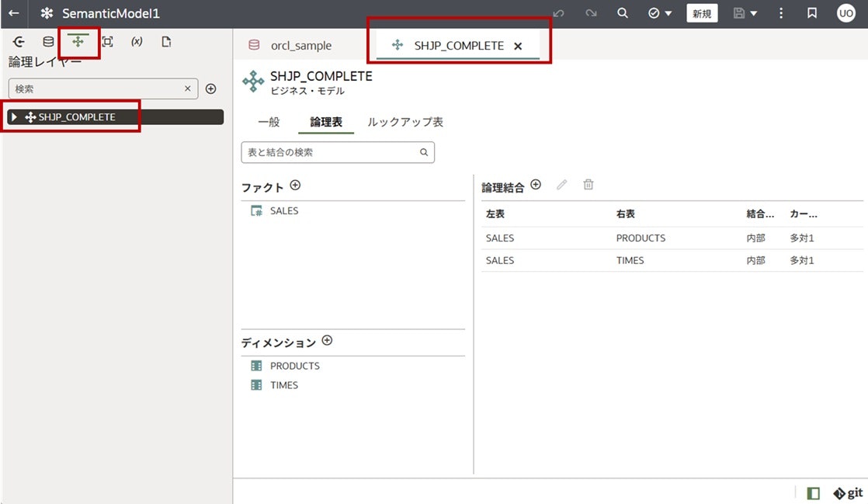
Task: Close the SHJP_COMPLETE tab
Action: [518, 46]
